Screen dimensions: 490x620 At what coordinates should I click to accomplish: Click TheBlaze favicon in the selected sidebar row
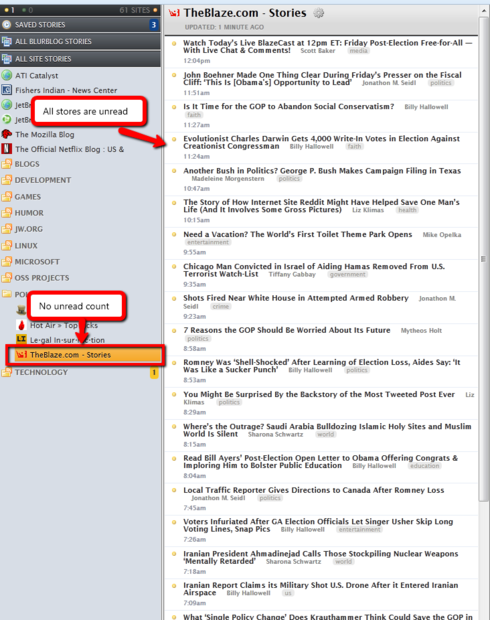click(x=21, y=354)
